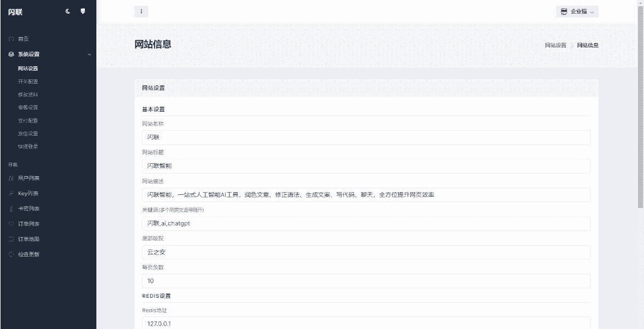Open 快捷登录 submenu item
The width and height of the screenshot is (644, 329).
(28, 147)
